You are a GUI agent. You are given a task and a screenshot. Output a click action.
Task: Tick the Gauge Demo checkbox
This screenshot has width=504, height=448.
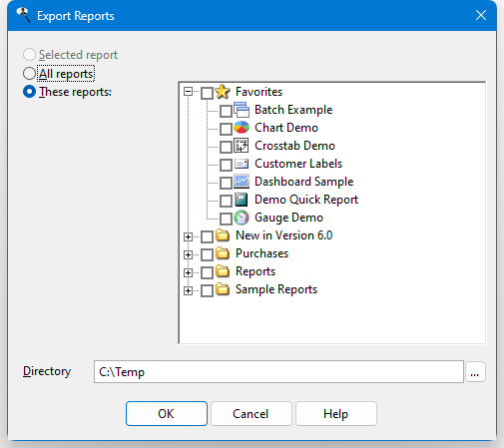point(226,219)
